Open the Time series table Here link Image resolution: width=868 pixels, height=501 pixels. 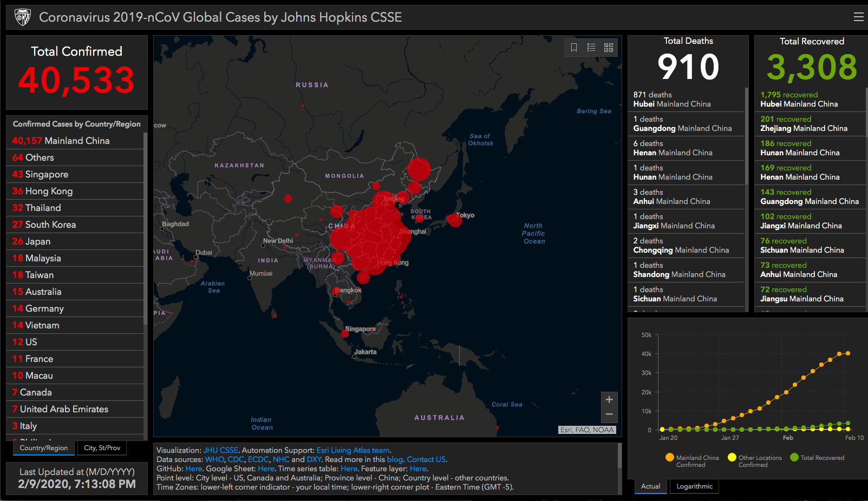coord(349,469)
